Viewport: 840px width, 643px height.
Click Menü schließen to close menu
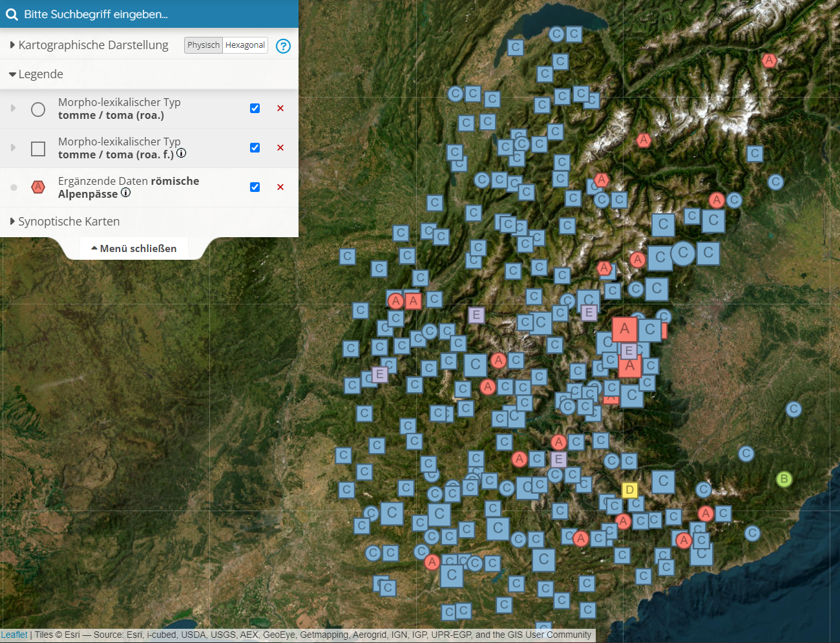tap(134, 249)
